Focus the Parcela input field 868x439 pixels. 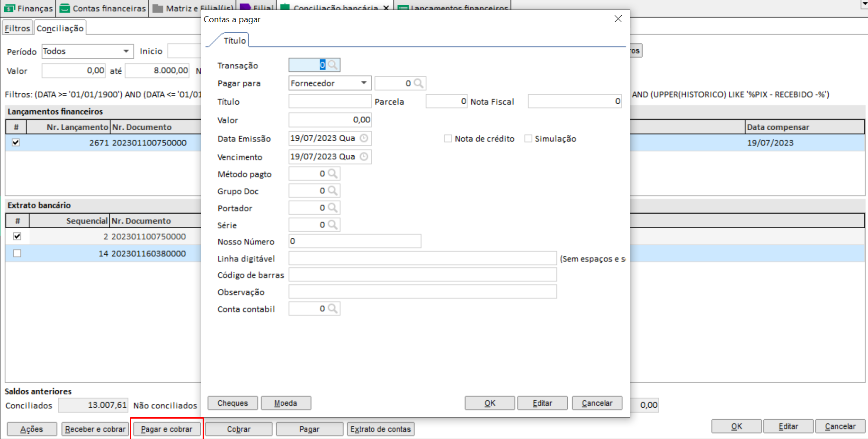coord(447,101)
